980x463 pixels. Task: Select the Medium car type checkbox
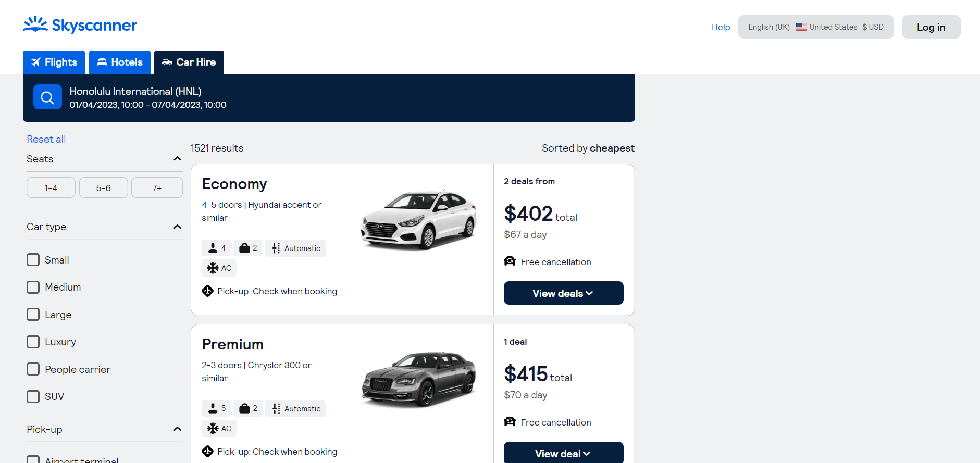(33, 287)
